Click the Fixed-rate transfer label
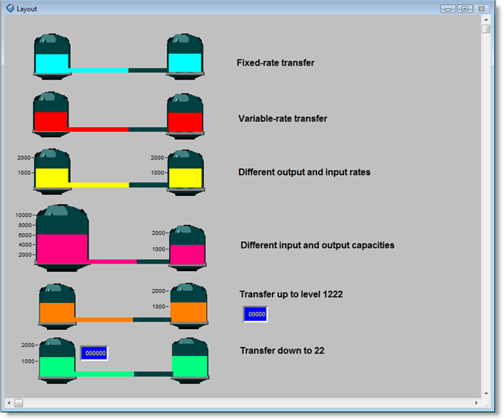Image resolution: width=504 pixels, height=420 pixels. point(275,63)
